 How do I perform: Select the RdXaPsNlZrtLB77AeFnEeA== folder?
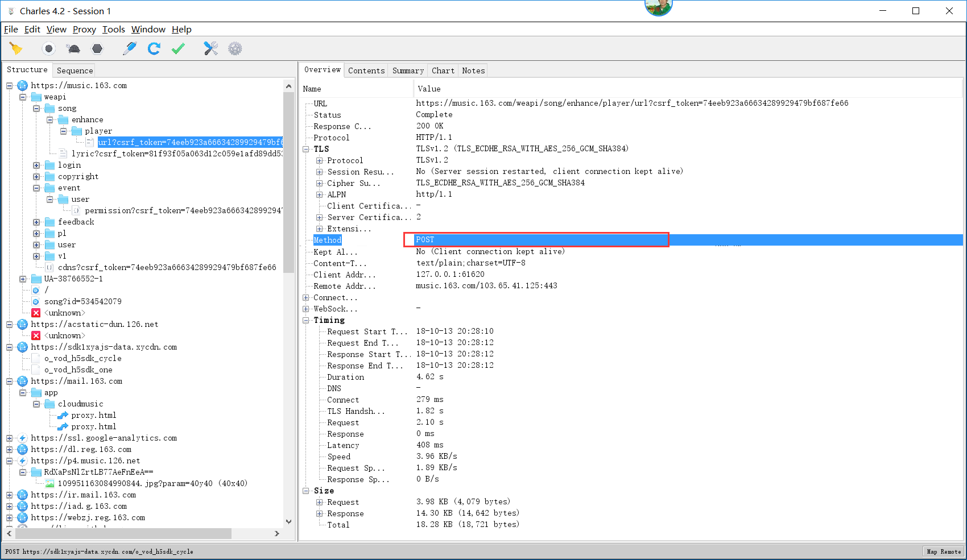(98, 472)
